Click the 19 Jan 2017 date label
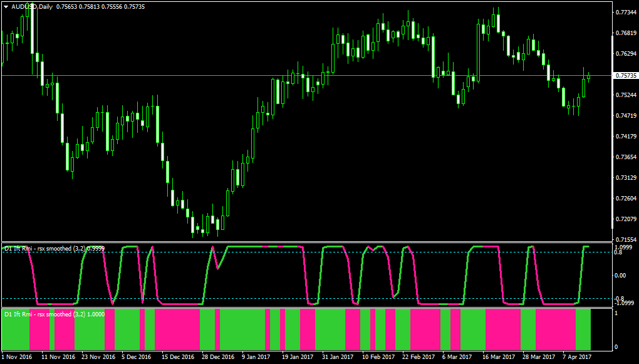The height and width of the screenshot is (364, 639). (x=298, y=356)
